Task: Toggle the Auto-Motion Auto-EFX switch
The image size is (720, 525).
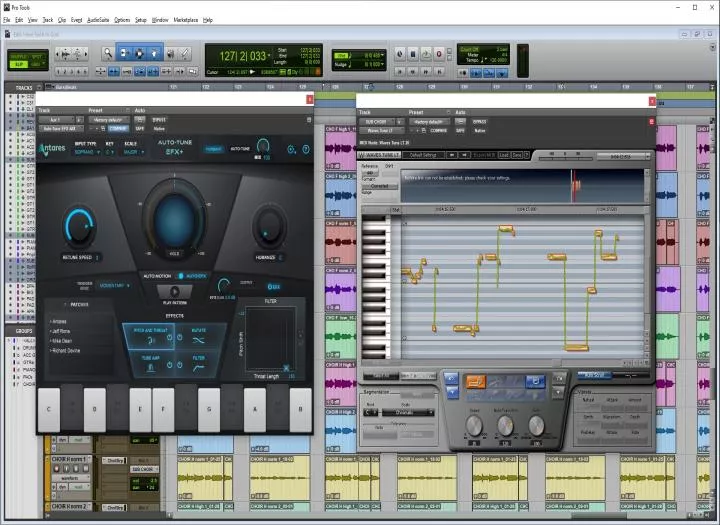Action: coord(181,276)
